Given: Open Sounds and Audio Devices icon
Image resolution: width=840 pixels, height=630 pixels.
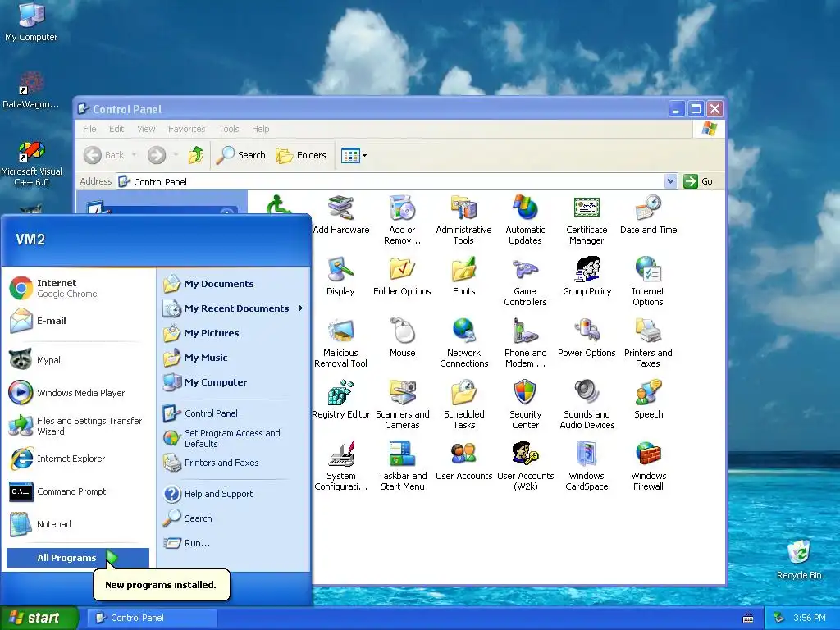Looking at the screenshot, I should point(587,405).
